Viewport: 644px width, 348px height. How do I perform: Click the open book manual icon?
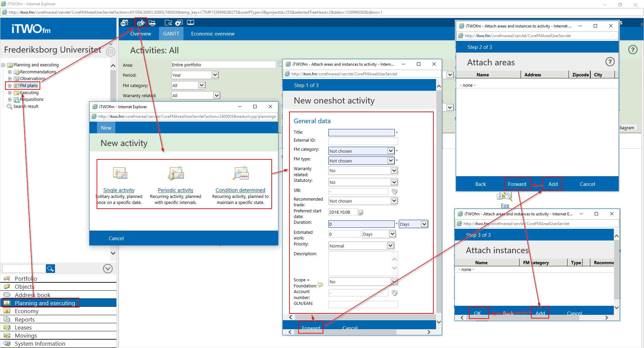[x=191, y=23]
